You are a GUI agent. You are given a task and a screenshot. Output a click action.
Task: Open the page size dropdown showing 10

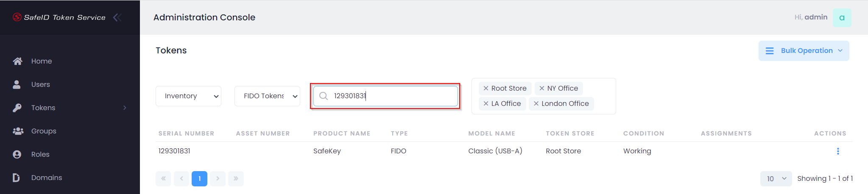tap(776, 179)
